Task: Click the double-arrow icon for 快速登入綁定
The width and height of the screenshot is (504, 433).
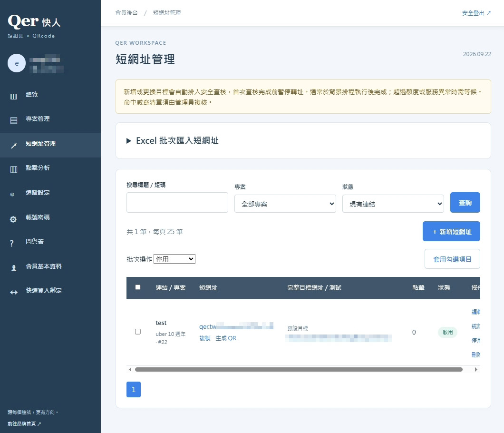Action: (14, 293)
